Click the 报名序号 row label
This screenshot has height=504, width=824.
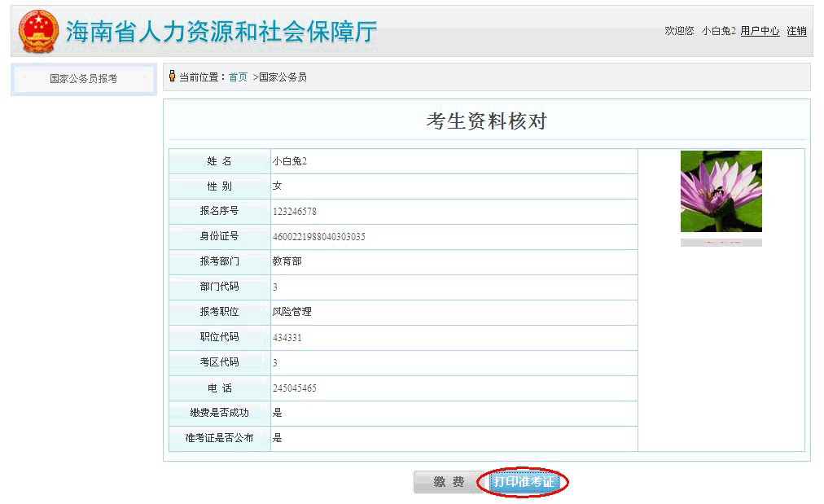pyautogui.click(x=219, y=211)
